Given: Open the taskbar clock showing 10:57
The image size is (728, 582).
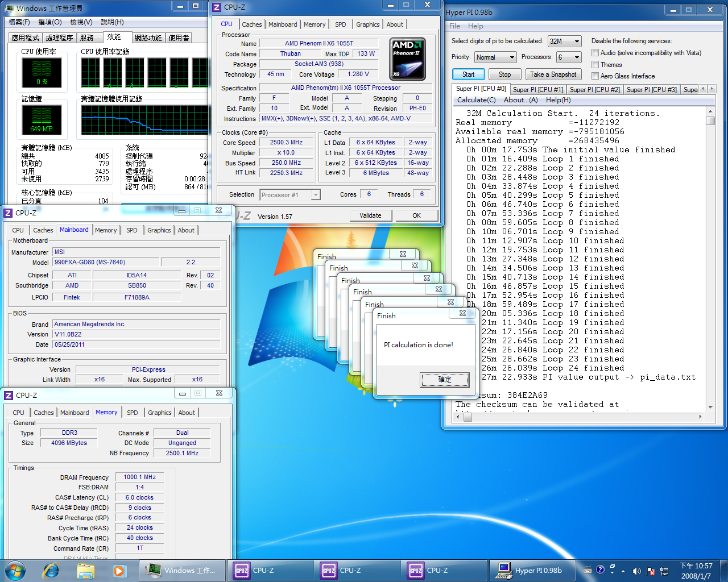Looking at the screenshot, I should pyautogui.click(x=696, y=571).
